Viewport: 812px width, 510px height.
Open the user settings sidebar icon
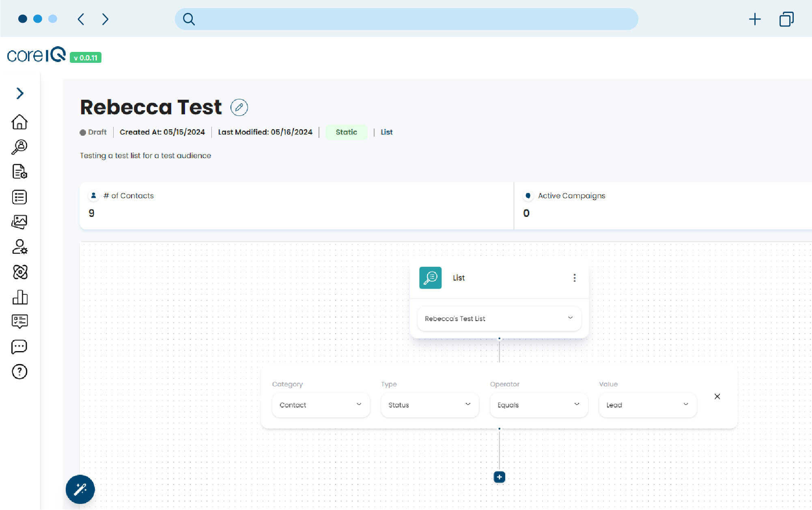point(19,247)
